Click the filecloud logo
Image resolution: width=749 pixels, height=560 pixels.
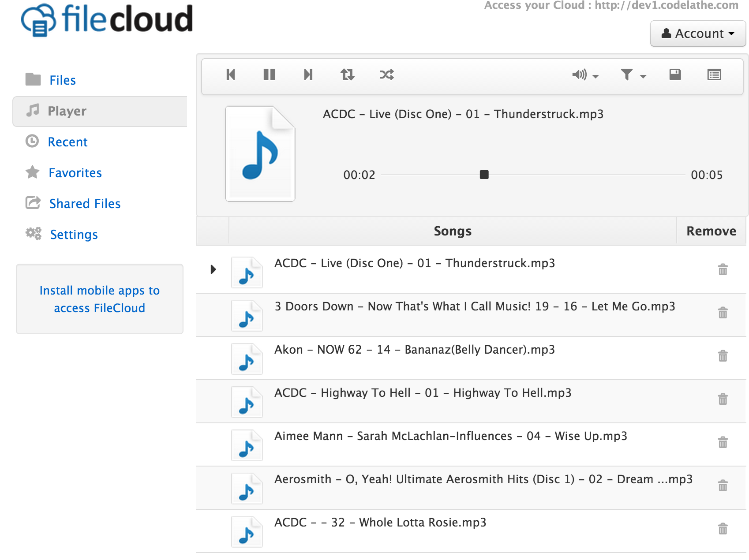[x=107, y=20]
